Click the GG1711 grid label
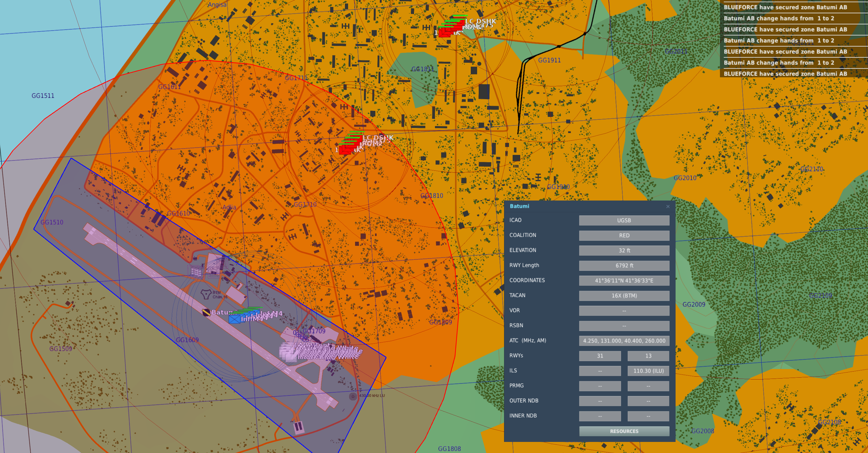Image resolution: width=868 pixels, height=453 pixels. point(296,78)
